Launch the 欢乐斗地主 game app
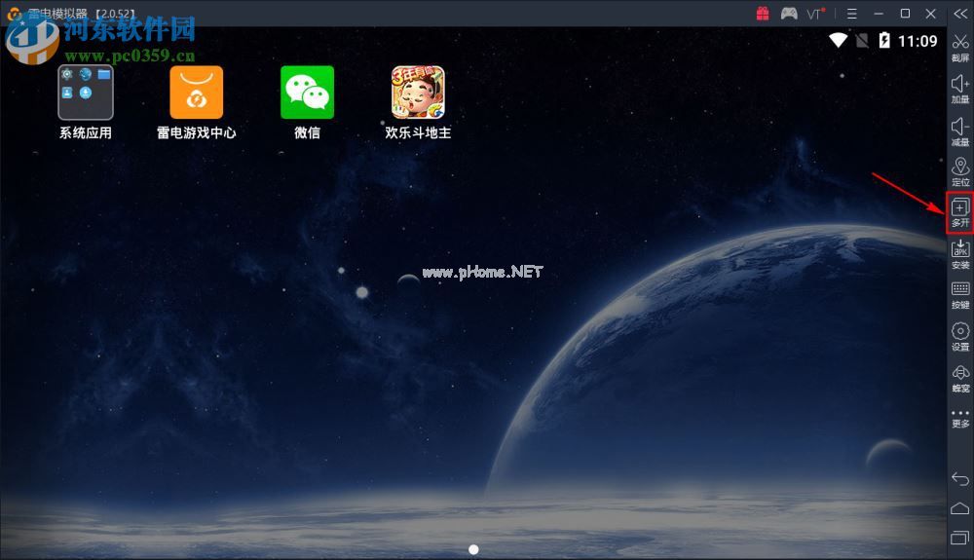Image resolution: width=974 pixels, height=560 pixels. [x=418, y=102]
